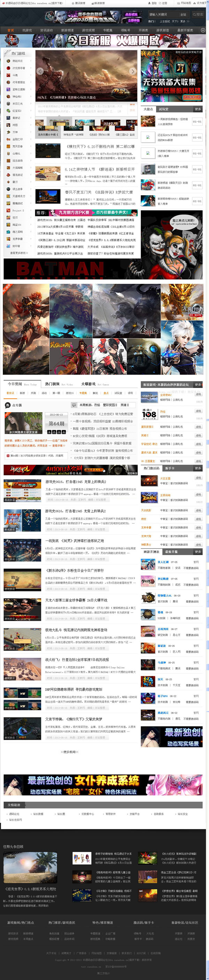
Task: Open the 燕赵风云 game icon in hot games
Action: (x=8, y=61)
